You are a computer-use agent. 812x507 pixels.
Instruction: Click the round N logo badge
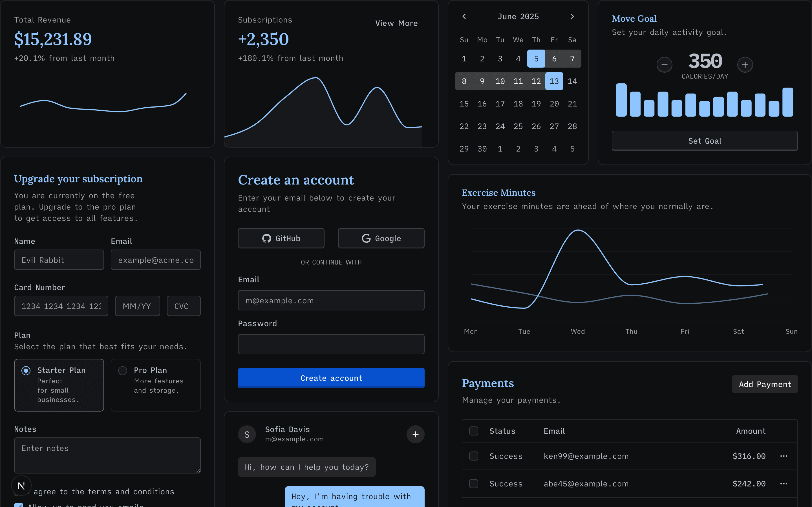click(21, 485)
